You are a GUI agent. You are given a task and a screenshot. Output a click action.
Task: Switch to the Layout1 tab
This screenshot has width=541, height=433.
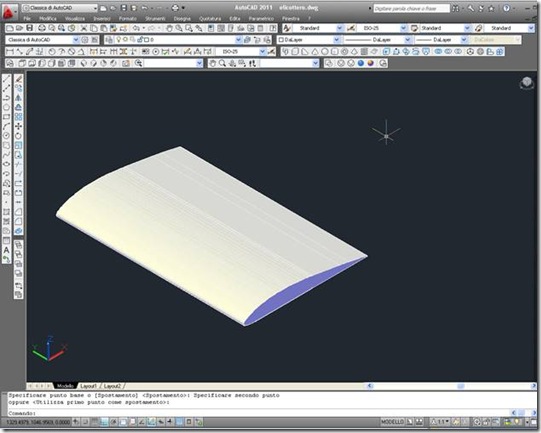89,386
